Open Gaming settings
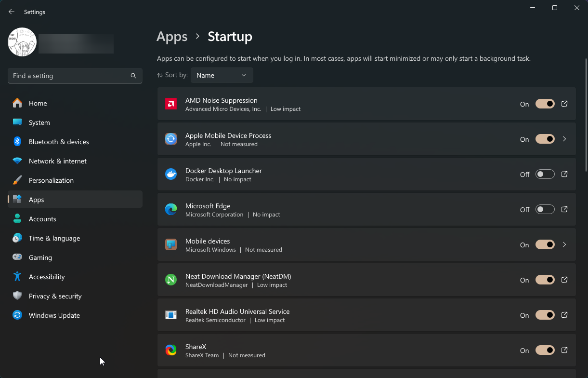Image resolution: width=588 pixels, height=378 pixels. pyautogui.click(x=75, y=257)
